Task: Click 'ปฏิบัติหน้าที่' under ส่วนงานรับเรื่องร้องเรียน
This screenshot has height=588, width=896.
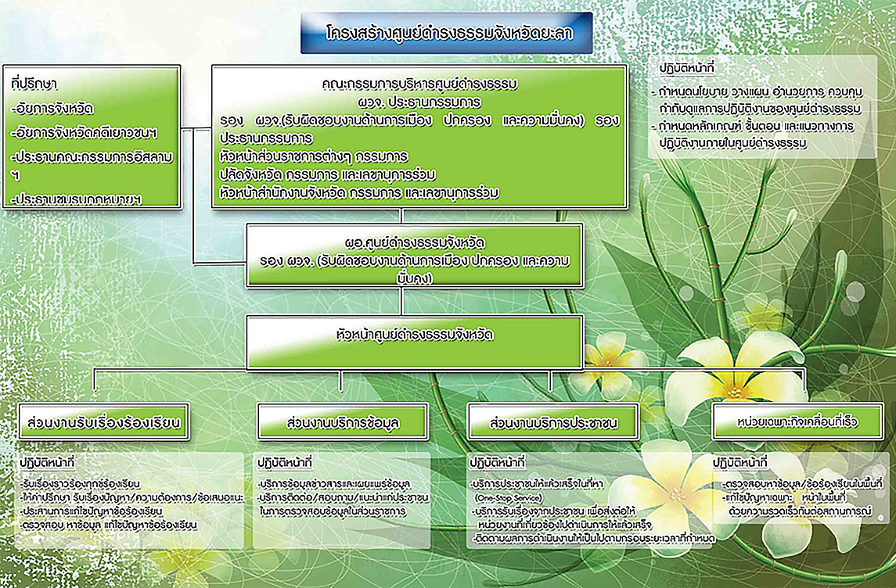Action: [x=47, y=462]
